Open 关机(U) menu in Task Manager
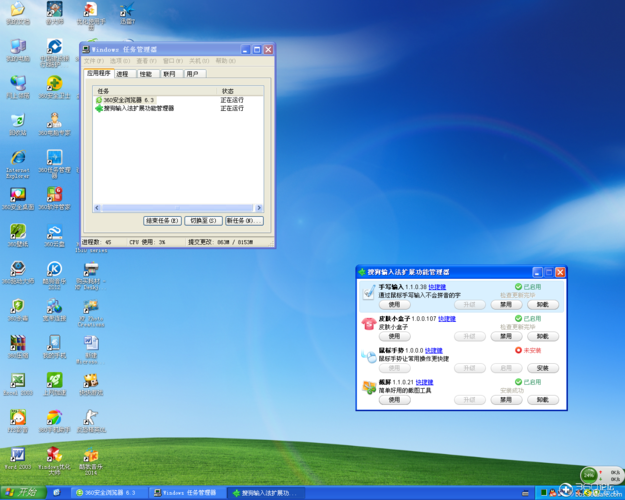Viewport: 625px width, 500px height. click(x=199, y=61)
